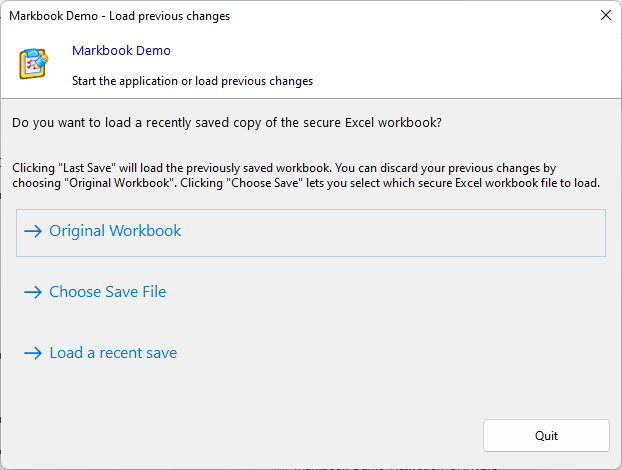622x470 pixels.
Task: Click the question about loading the secure Excel workbook
Action: tap(227, 123)
